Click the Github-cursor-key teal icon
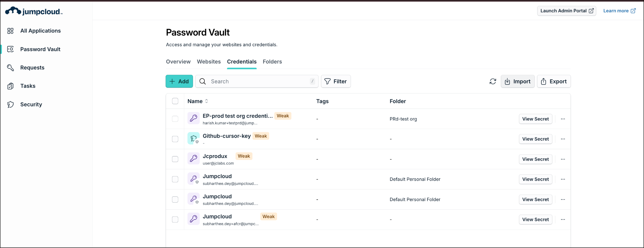Viewport: 644px width, 248px height. (x=194, y=138)
